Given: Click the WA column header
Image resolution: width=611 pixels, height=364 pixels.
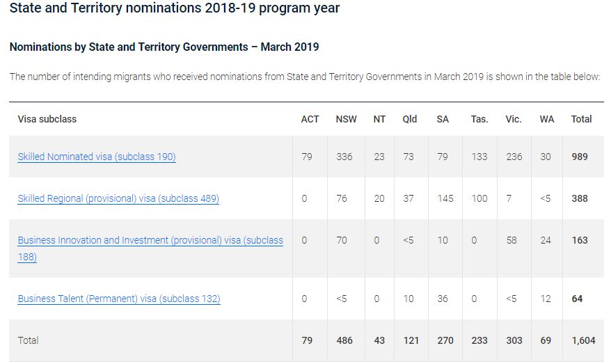Looking at the screenshot, I should click(x=547, y=119).
